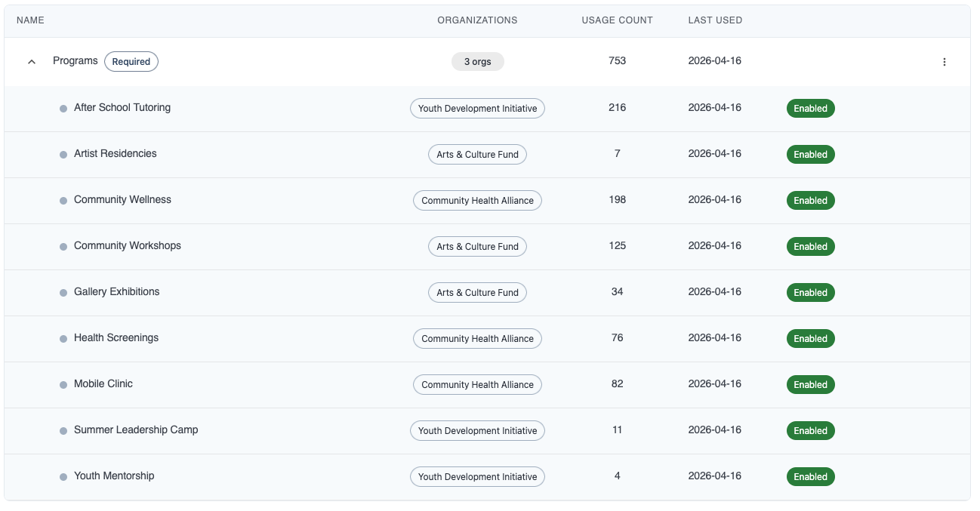Click the bullet icon beside Gallery Exhibitions
980x511 pixels.
(63, 292)
